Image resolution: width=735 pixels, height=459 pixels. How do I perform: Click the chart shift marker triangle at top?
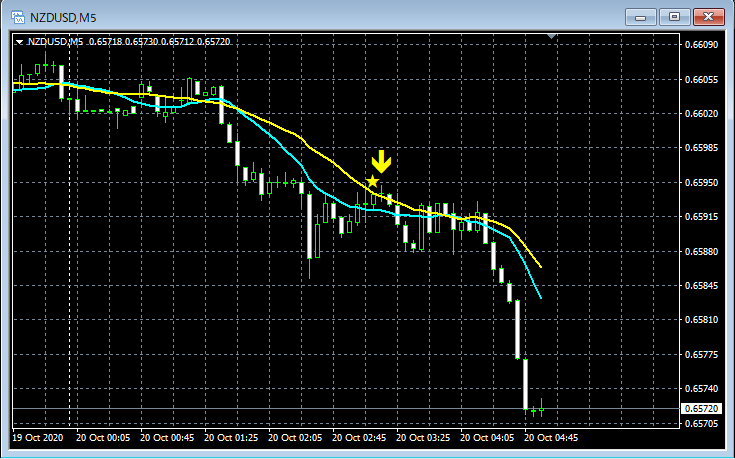pyautogui.click(x=552, y=36)
